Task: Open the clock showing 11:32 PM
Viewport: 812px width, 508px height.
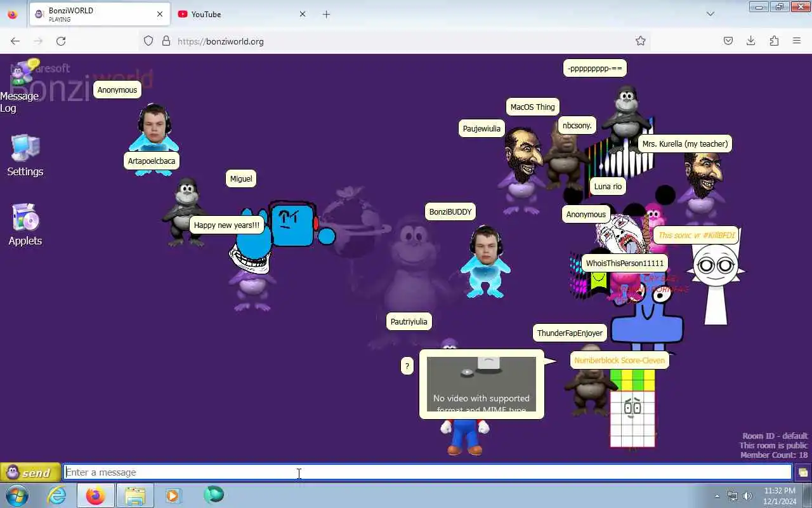Action: tap(780, 496)
